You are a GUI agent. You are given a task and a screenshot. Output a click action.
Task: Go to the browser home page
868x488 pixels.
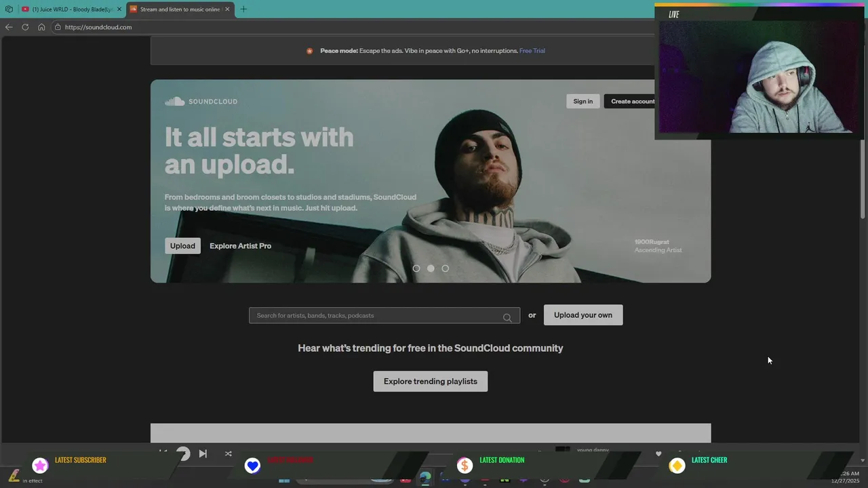[x=41, y=27]
